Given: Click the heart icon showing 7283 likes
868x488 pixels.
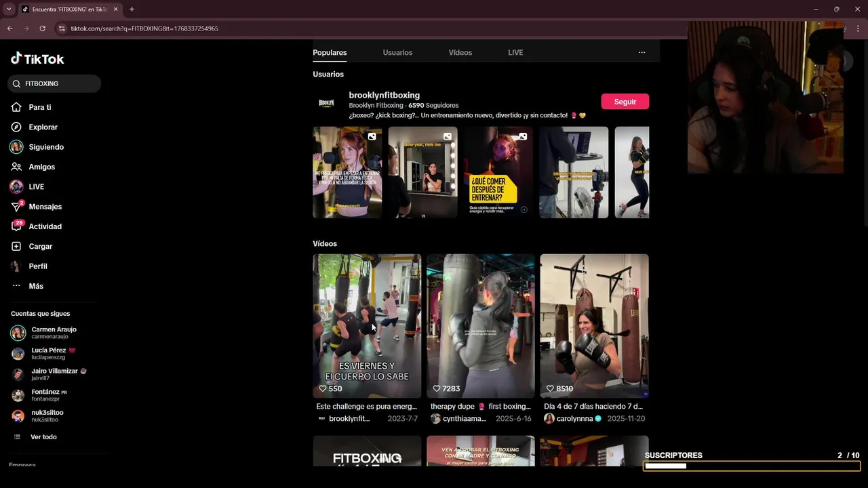Looking at the screenshot, I should (x=437, y=388).
